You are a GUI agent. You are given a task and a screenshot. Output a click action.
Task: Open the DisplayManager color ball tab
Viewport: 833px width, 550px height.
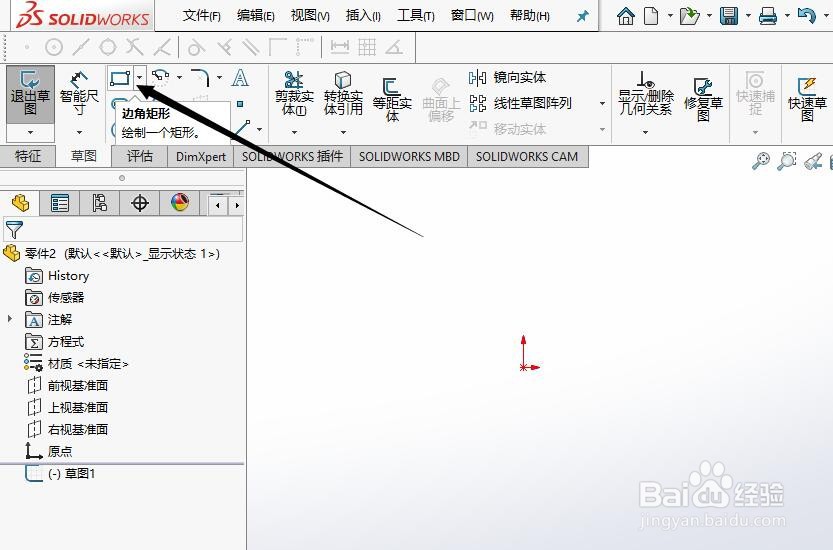(x=180, y=203)
